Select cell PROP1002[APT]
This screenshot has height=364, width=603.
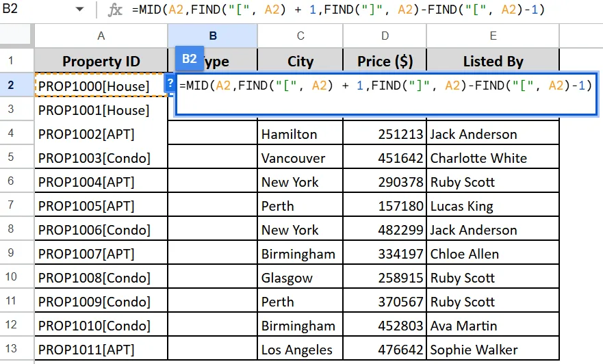(x=101, y=133)
